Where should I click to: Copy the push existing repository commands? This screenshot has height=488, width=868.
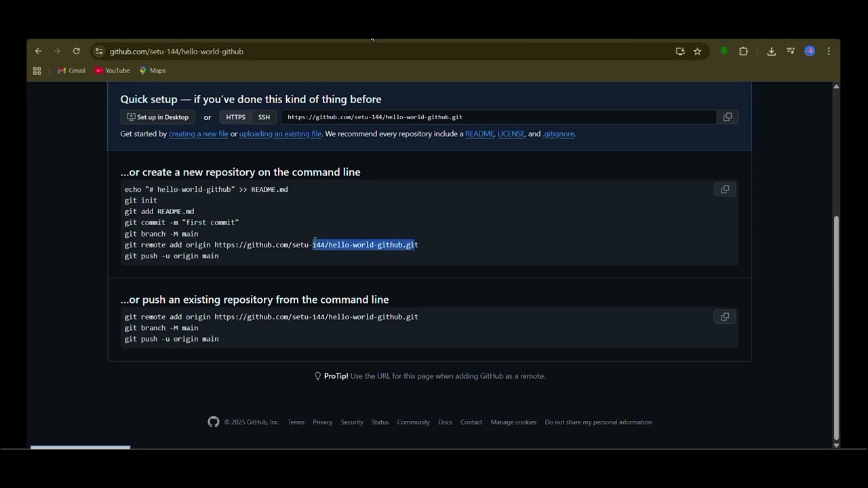click(725, 317)
